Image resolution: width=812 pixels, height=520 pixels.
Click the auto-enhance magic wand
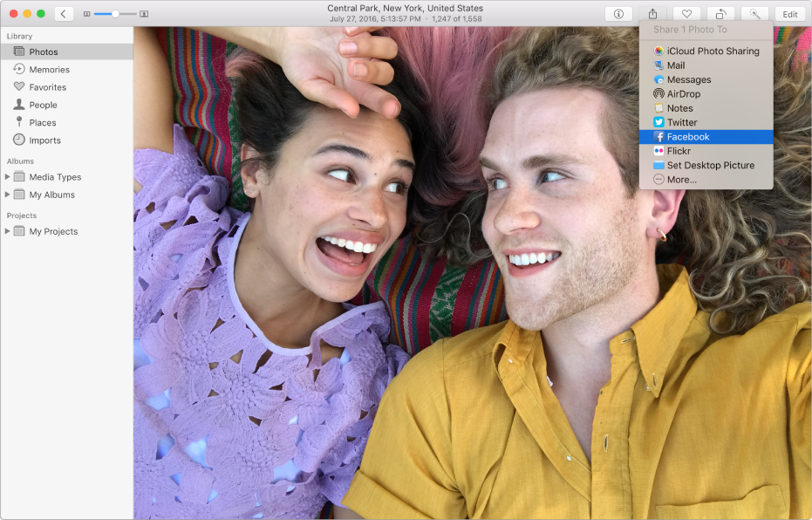coord(754,14)
